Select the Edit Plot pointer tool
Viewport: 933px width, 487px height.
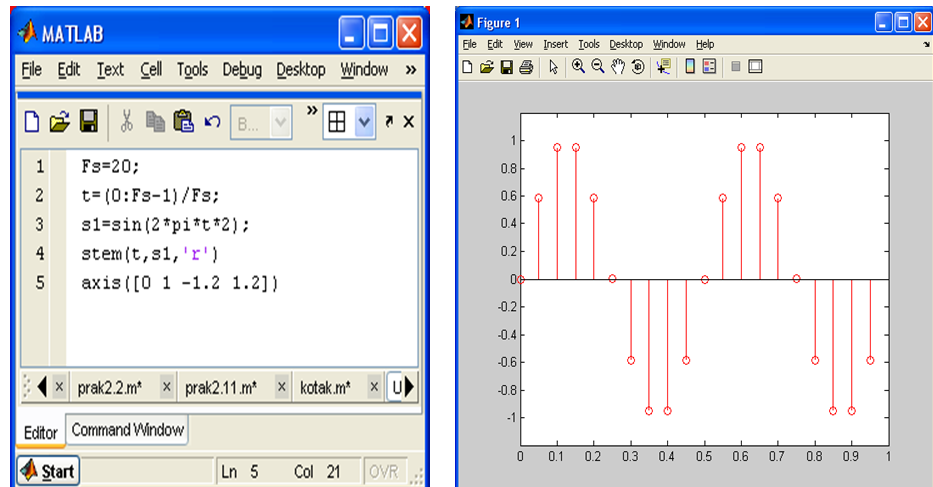coord(554,67)
